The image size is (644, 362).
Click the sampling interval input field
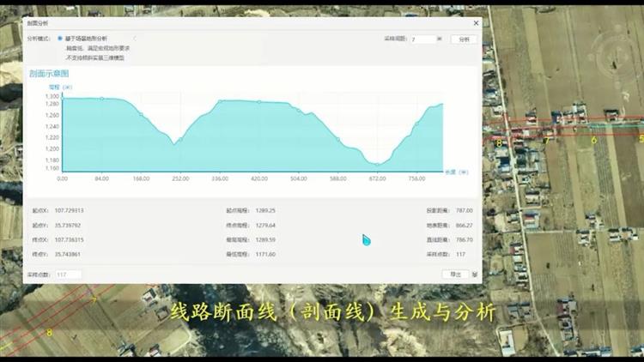coord(422,39)
